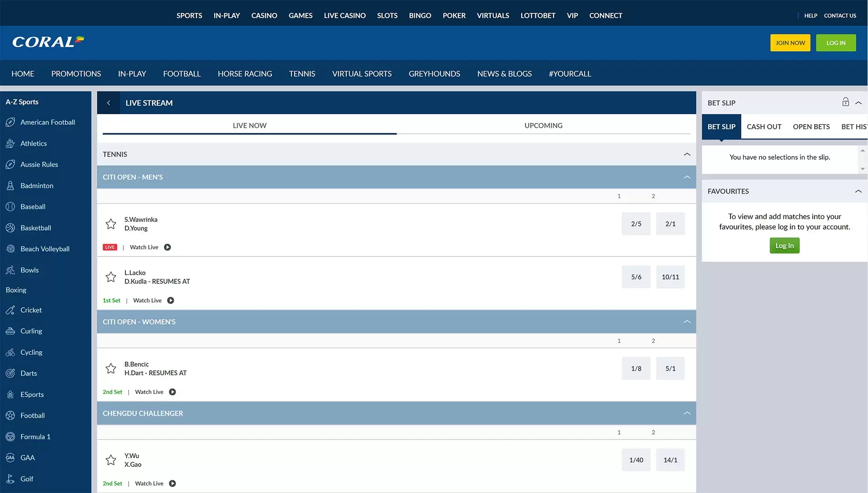Bet on D.Young at 2/1
The height and width of the screenshot is (493, 868).
point(670,224)
